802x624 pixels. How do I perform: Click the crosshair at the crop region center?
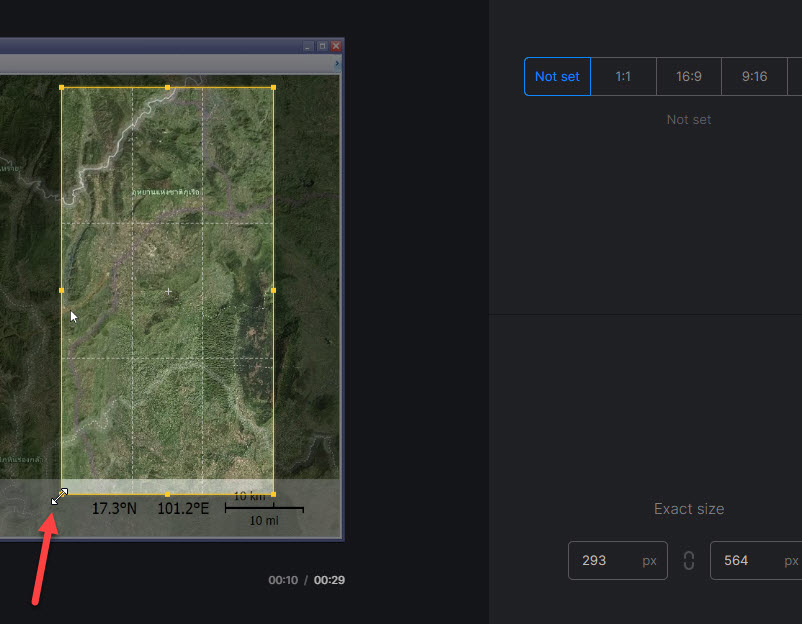pos(167,290)
